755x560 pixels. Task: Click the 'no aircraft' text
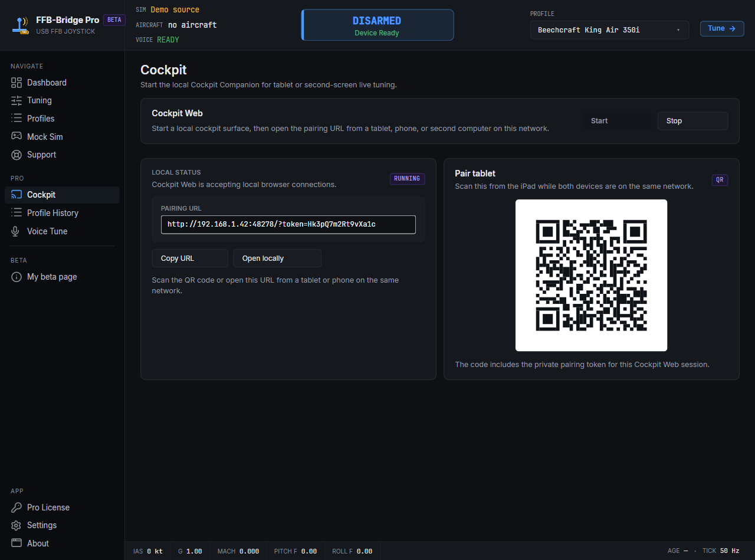[192, 25]
